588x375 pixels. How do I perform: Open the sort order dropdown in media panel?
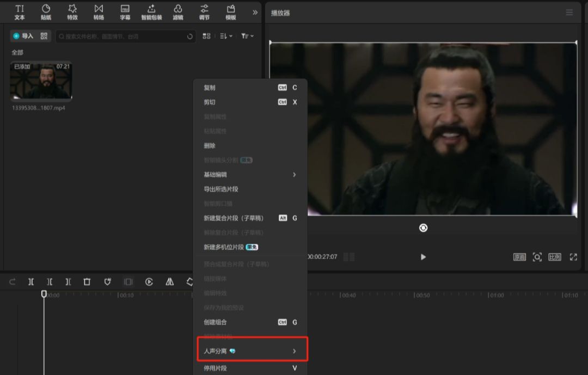click(x=226, y=36)
